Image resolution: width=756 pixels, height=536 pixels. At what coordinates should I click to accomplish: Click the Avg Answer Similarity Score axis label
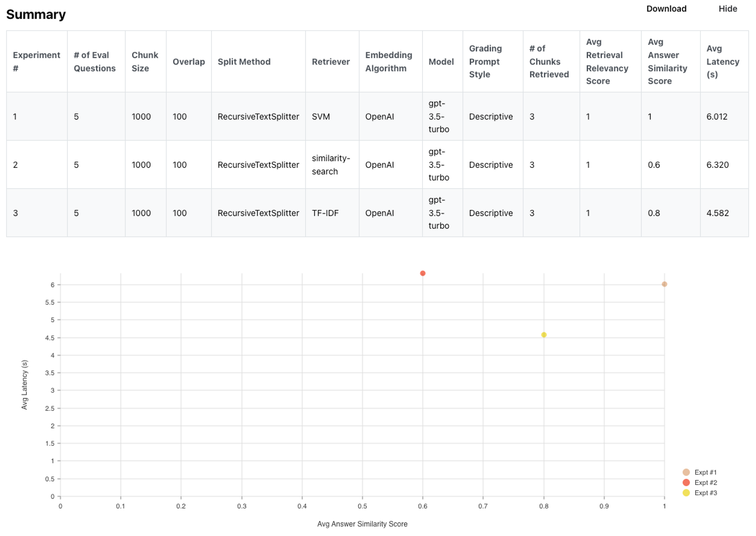[362, 524]
